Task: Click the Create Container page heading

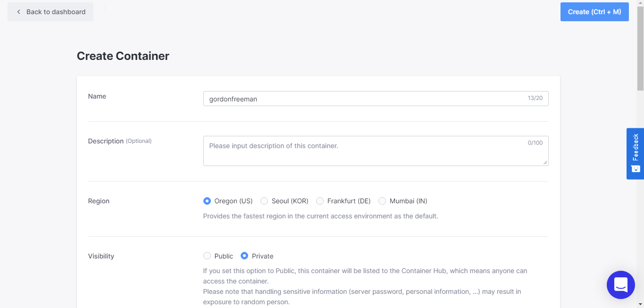Action: point(123,56)
